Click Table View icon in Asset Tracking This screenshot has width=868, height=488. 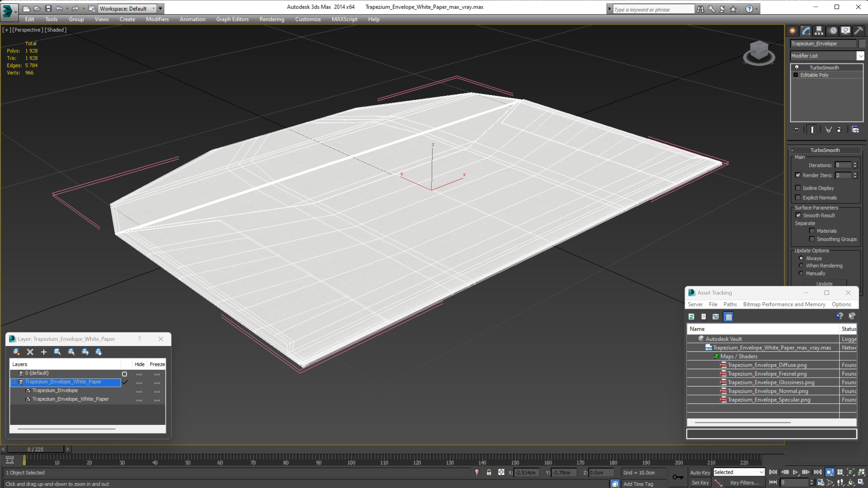click(x=728, y=317)
